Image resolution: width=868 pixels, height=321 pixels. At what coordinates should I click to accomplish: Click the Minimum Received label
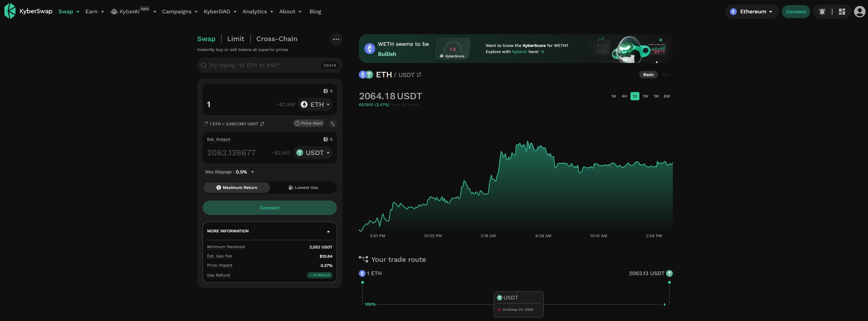click(226, 247)
